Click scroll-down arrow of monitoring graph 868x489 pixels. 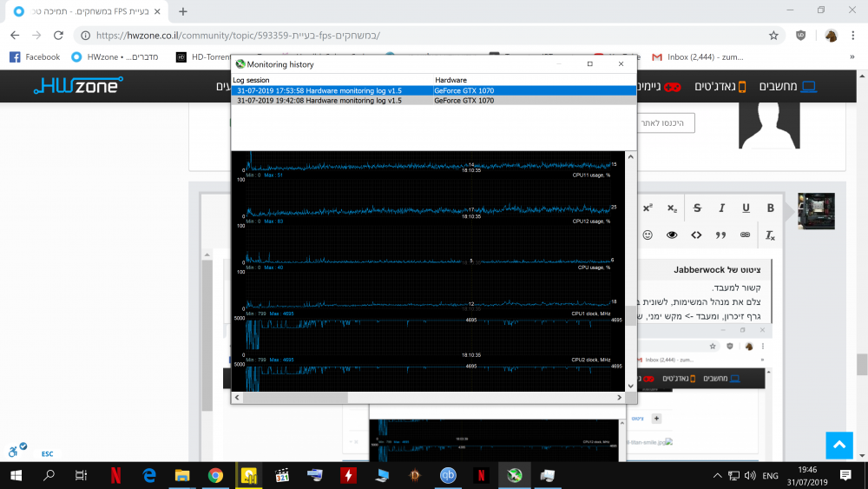coord(630,386)
